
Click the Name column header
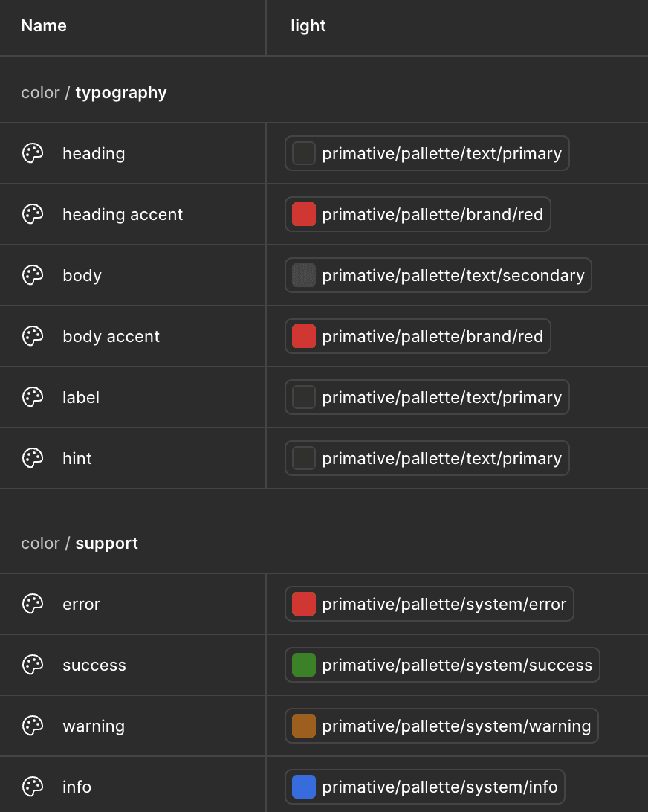[44, 26]
